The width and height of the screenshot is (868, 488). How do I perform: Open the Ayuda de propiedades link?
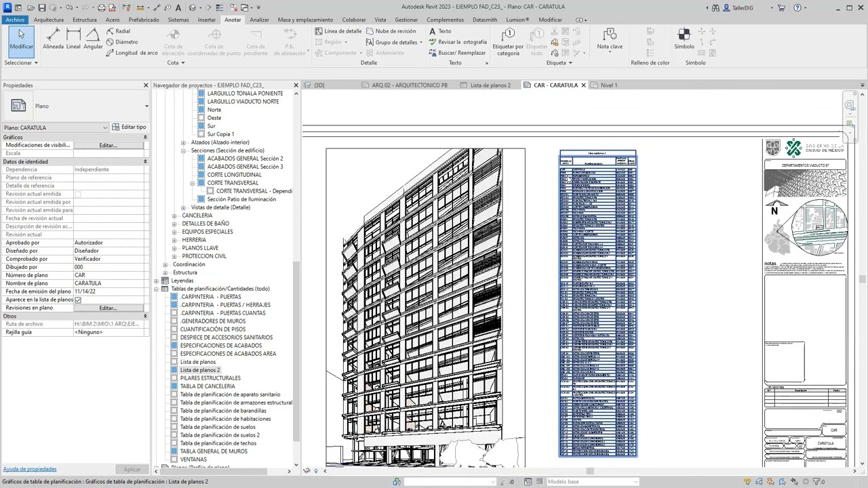pyautogui.click(x=30, y=469)
